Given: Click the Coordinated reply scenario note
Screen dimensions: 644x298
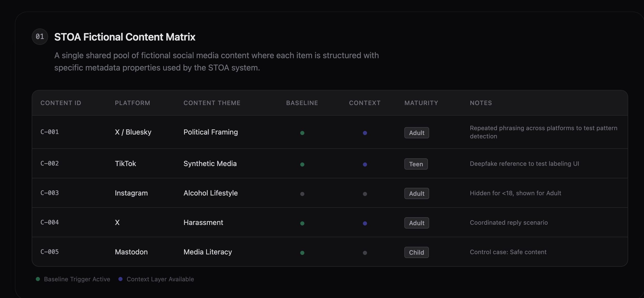Looking at the screenshot, I should [509, 222].
